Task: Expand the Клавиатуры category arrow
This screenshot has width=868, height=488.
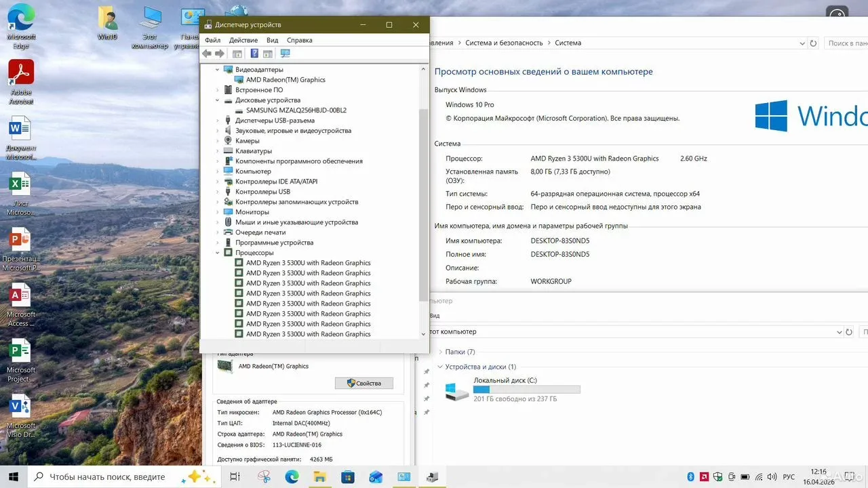Action: [x=218, y=151]
